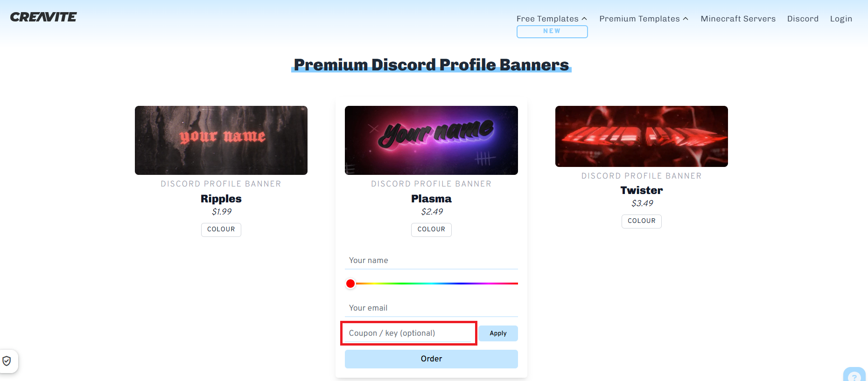The height and width of the screenshot is (381, 868).
Task: Click the NEW badge under Free Templates
Action: click(552, 31)
